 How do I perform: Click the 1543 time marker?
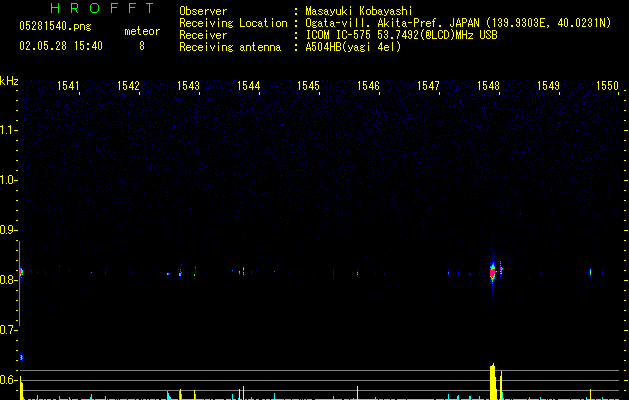tap(188, 86)
